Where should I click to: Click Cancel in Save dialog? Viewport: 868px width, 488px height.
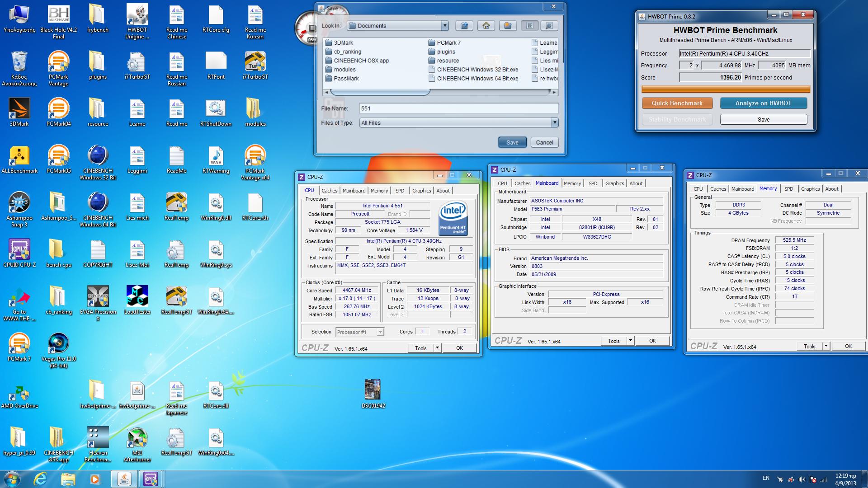pos(544,142)
